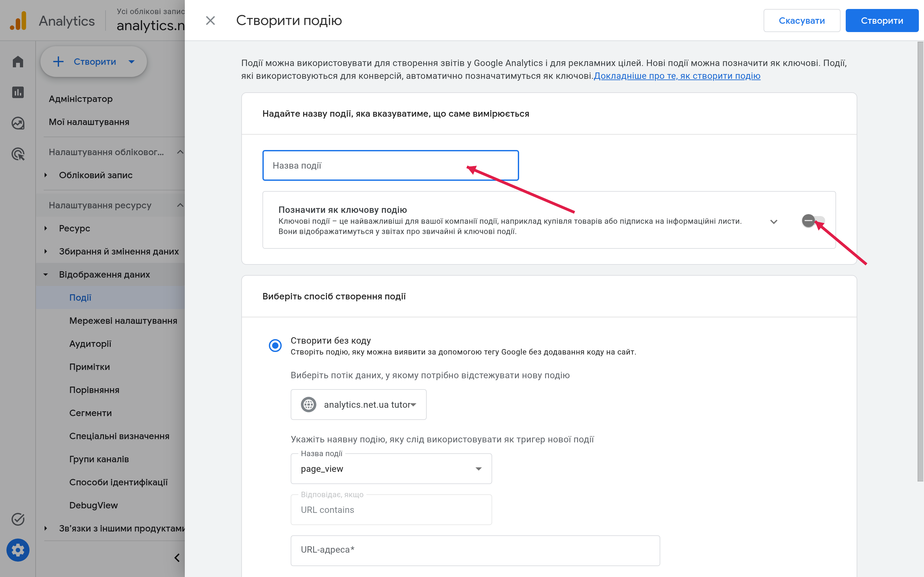Select the Створити без коду radio button

(x=275, y=345)
